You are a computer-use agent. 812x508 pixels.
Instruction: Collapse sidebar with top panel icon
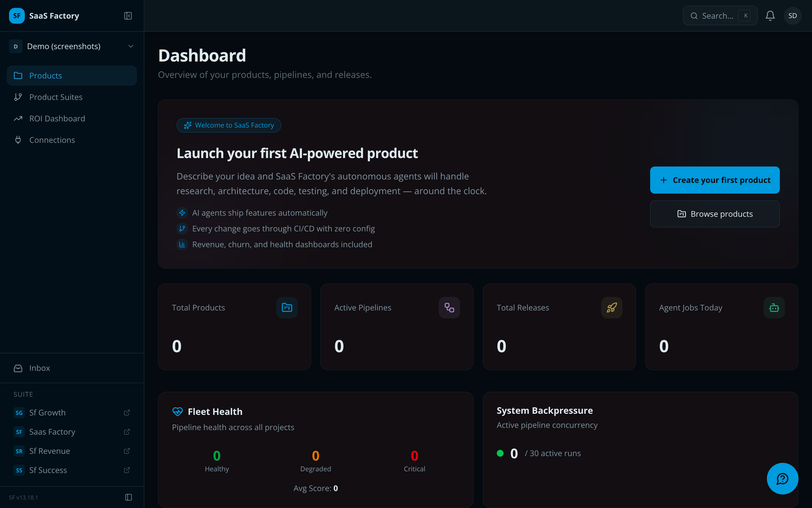pyautogui.click(x=128, y=16)
